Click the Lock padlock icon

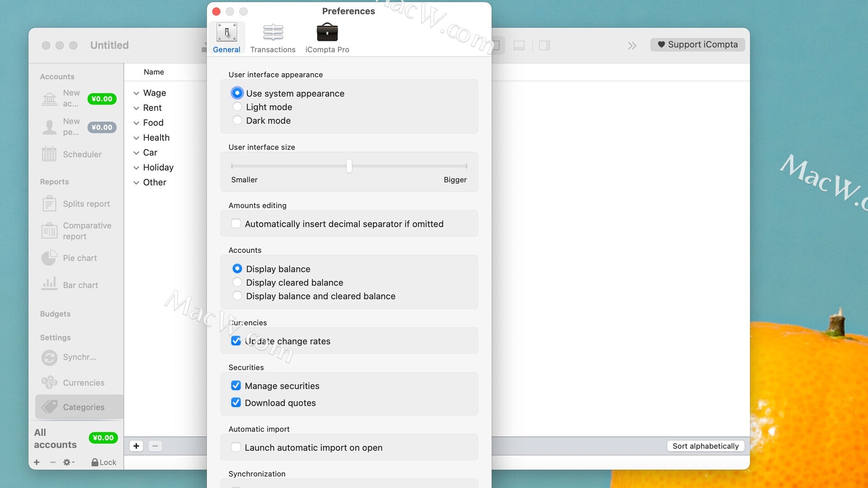tap(95, 462)
